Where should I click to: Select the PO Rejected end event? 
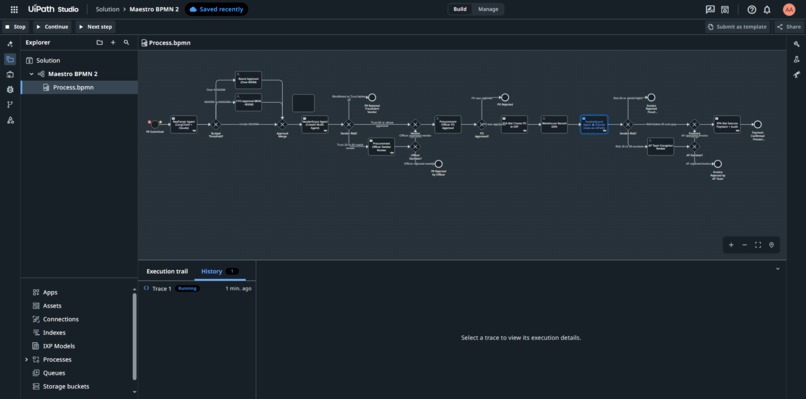505,97
